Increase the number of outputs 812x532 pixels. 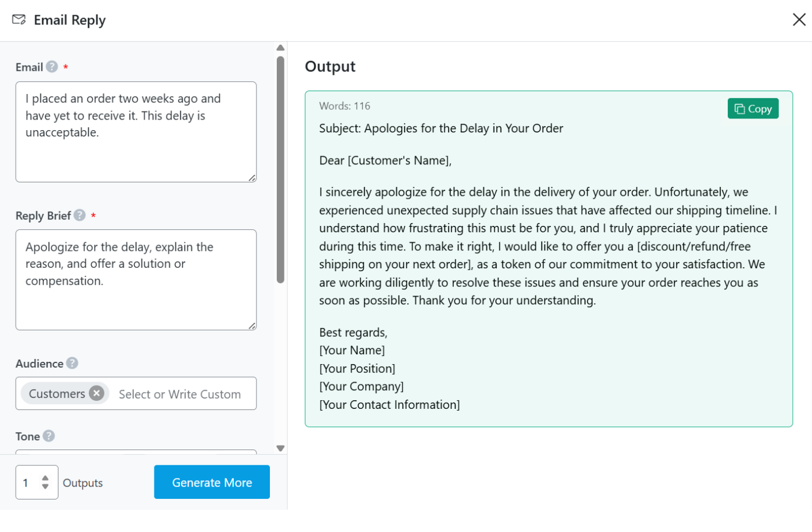tap(45, 478)
